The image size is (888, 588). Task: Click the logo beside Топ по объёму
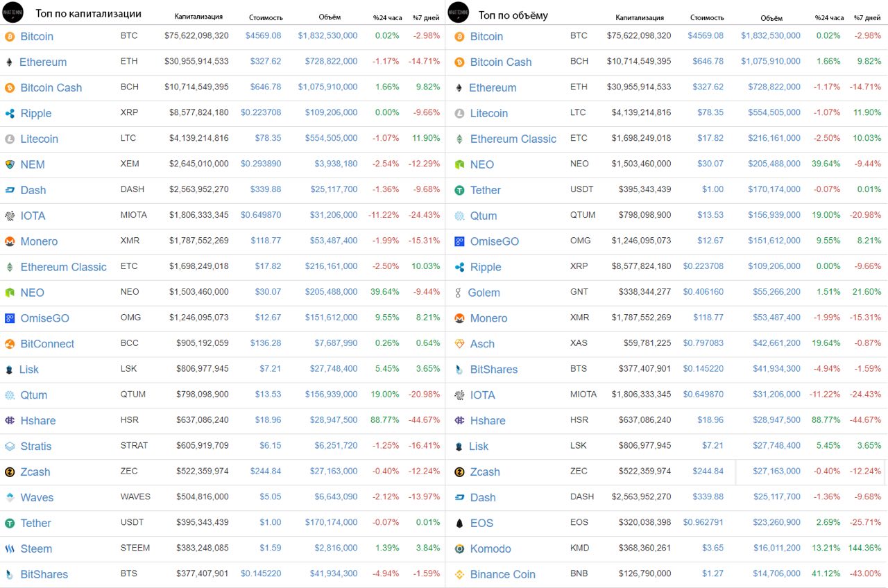(x=459, y=12)
